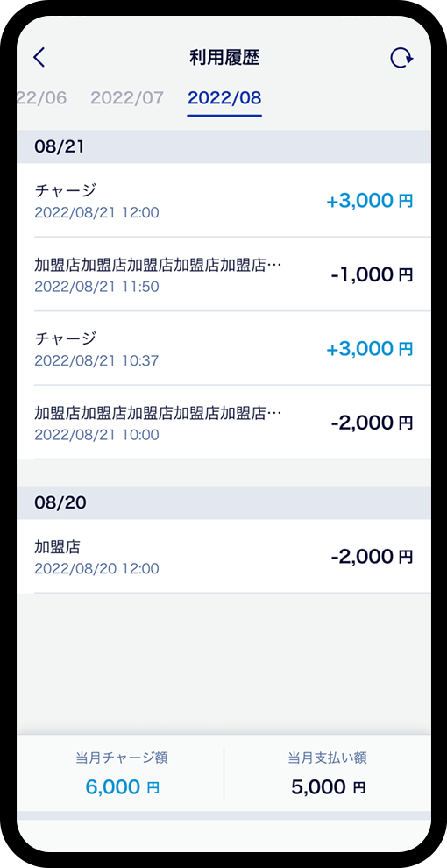Tap the +3,000 yen amount at 10:37

tap(370, 349)
